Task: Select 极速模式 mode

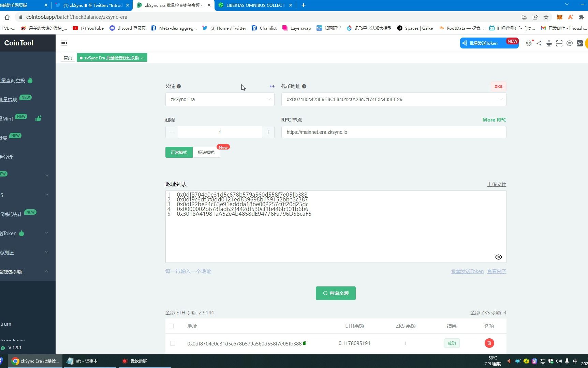Action: [x=206, y=152]
